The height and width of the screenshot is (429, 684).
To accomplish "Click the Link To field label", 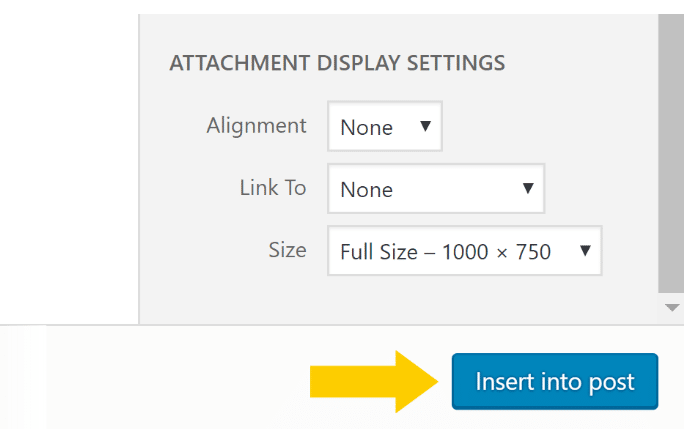I will [273, 188].
